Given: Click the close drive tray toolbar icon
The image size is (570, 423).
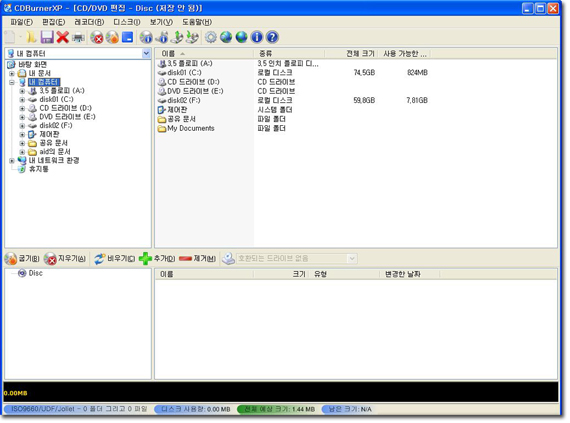Looking at the screenshot, I should pyautogui.click(x=193, y=37).
